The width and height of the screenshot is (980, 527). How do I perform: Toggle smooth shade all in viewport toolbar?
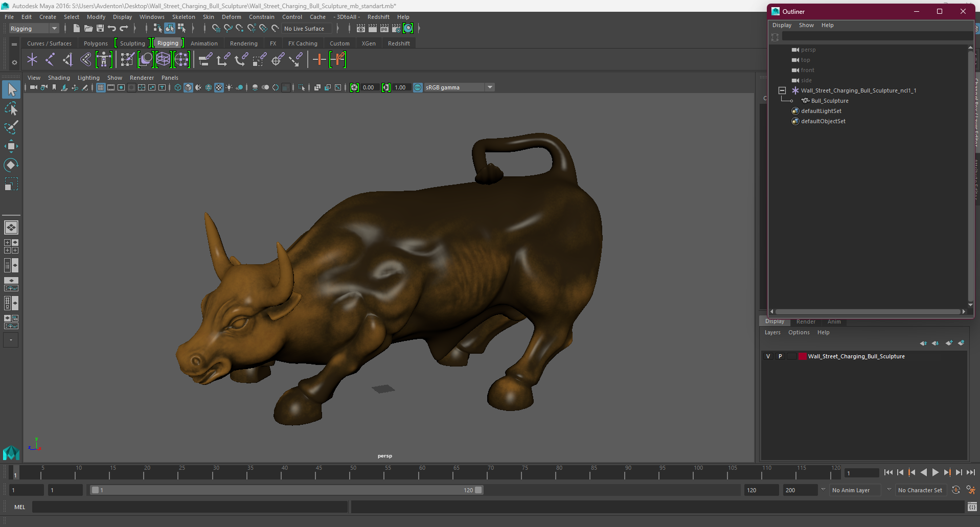pos(188,87)
